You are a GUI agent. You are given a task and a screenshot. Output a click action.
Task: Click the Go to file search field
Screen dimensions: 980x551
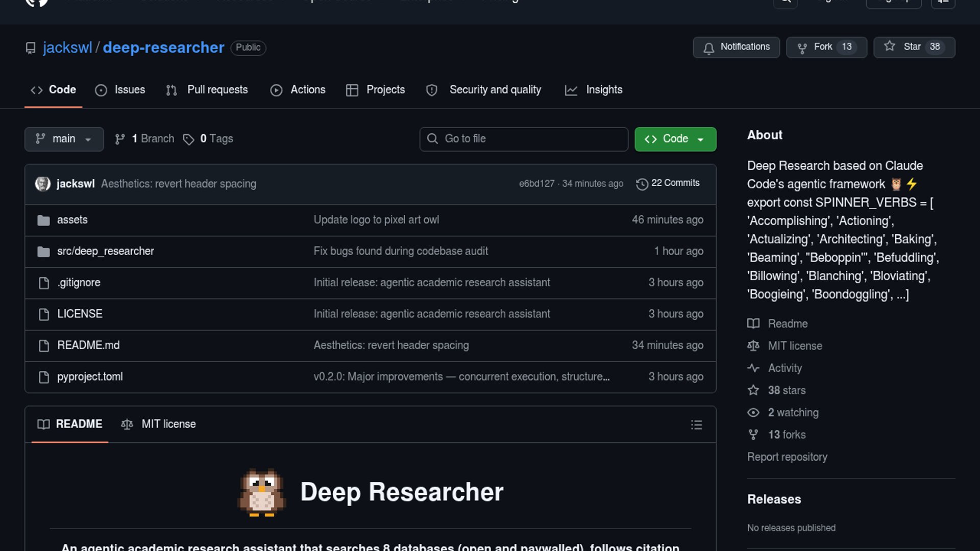point(523,139)
